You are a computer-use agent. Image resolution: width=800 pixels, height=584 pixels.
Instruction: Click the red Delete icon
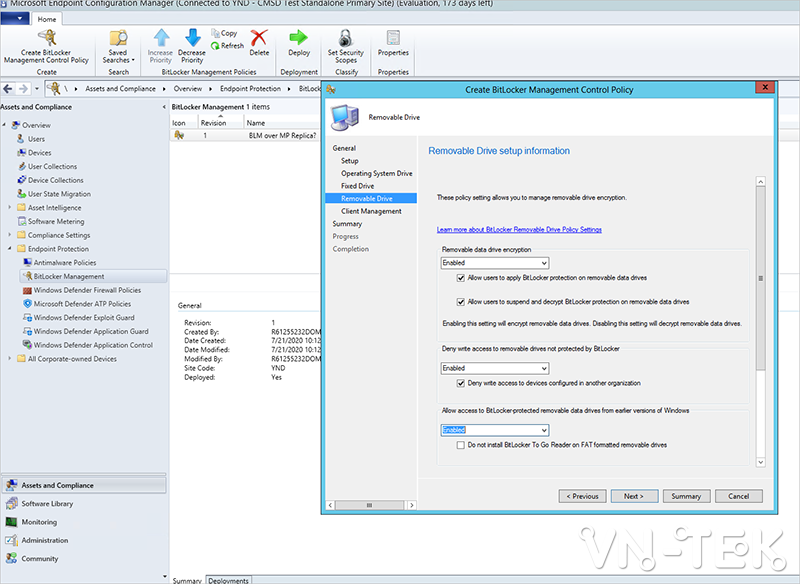(259, 40)
